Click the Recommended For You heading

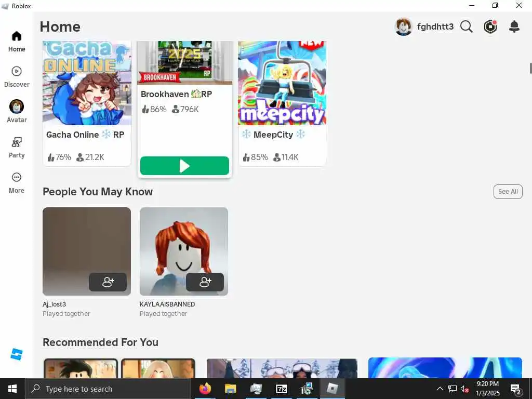[100, 342]
